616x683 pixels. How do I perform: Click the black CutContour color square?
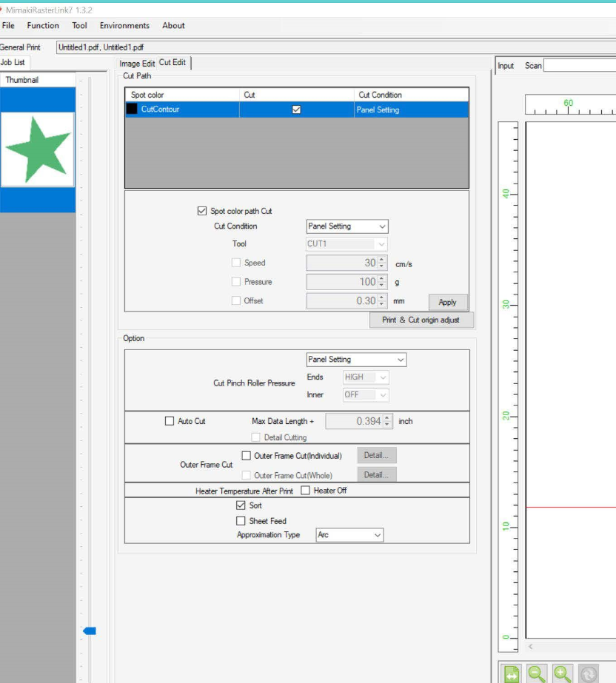pyautogui.click(x=132, y=109)
